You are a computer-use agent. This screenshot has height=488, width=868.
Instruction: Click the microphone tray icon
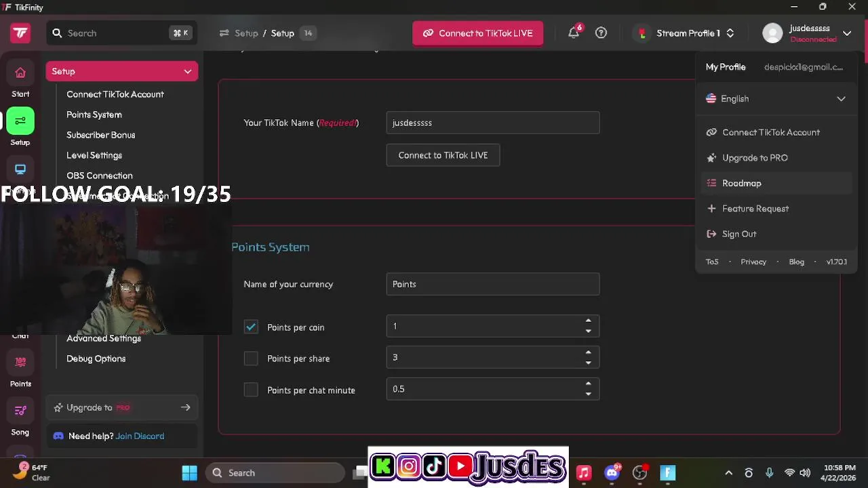coord(769,472)
